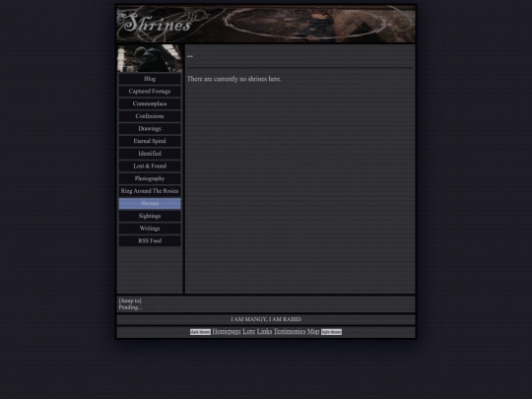
Task: Switch to the dark theme button
Action: (x=200, y=332)
